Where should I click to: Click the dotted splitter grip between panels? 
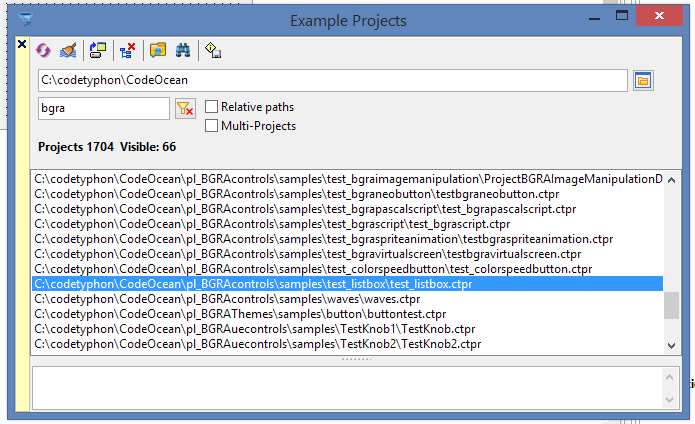(x=356, y=359)
